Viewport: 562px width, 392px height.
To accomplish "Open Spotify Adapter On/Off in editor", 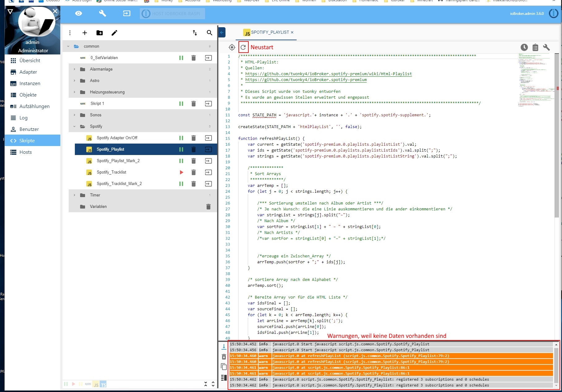I will point(208,138).
